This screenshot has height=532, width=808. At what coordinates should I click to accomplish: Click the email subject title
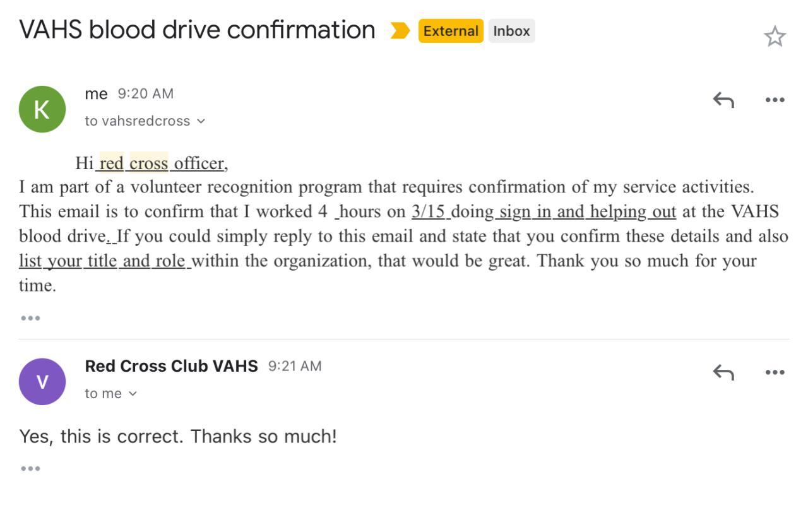point(197,30)
